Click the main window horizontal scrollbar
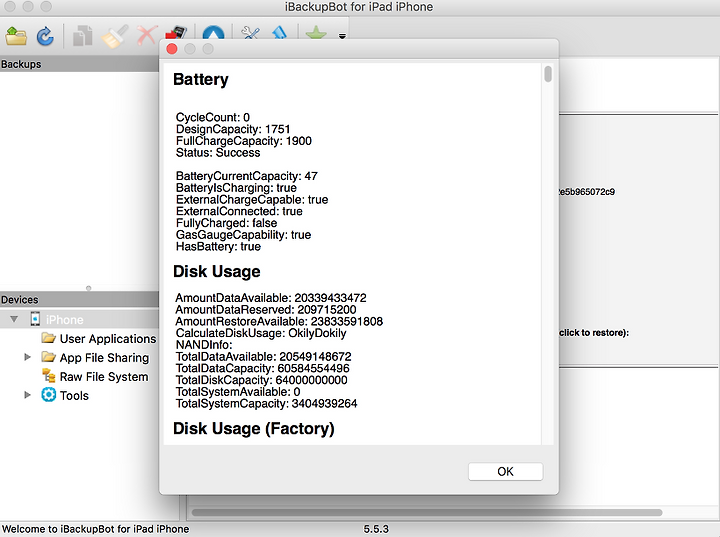Image resolution: width=720 pixels, height=537 pixels. tap(427, 512)
